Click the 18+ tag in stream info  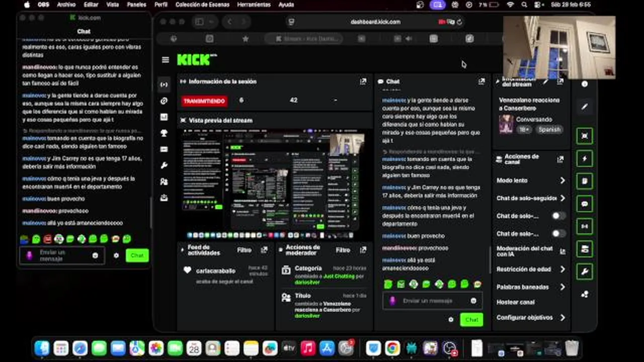(524, 129)
